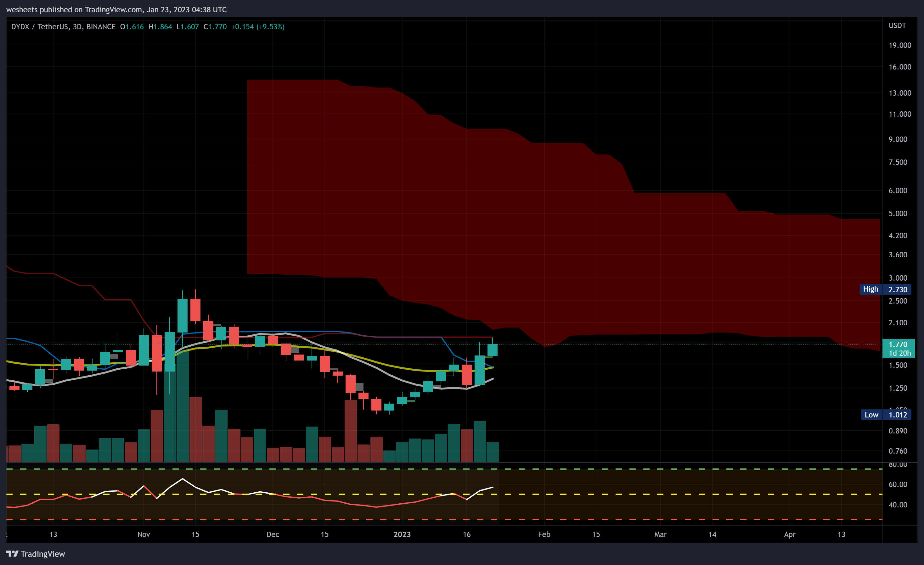Click the 11.000 price axis value

click(x=900, y=114)
